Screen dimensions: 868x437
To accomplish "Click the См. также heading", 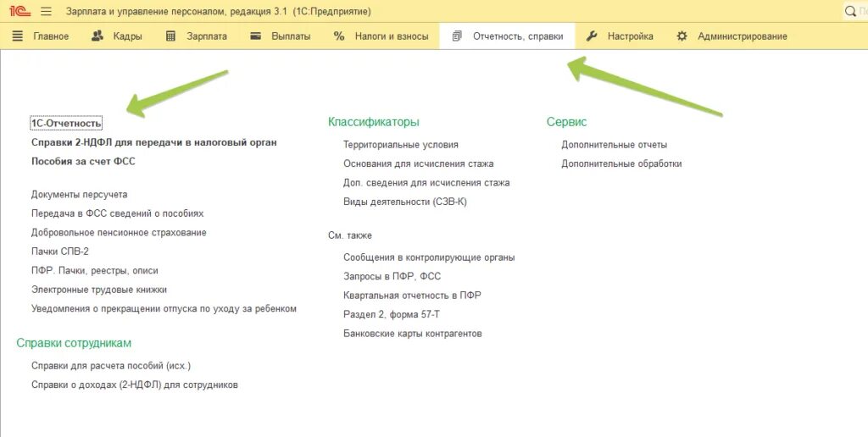I will (350, 235).
